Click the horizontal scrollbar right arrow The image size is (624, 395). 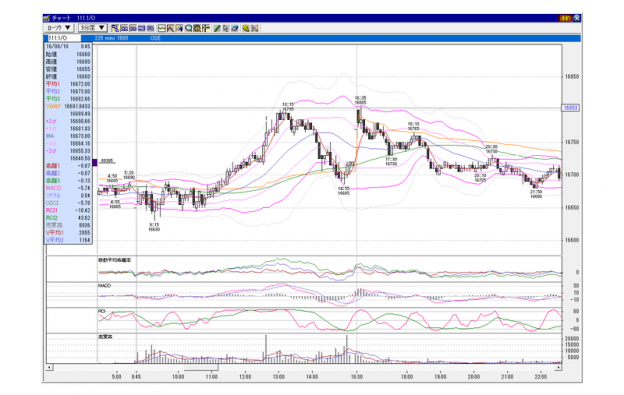[x=558, y=368]
